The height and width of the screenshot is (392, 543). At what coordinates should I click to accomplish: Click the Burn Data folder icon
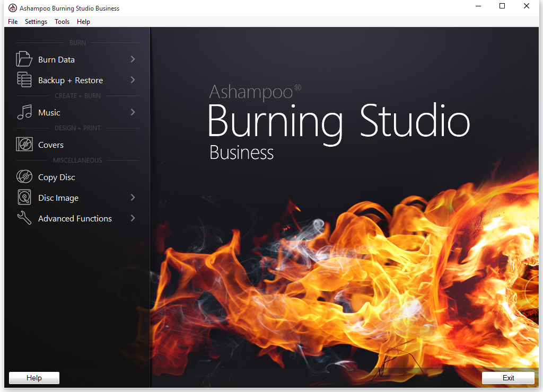[x=24, y=59]
